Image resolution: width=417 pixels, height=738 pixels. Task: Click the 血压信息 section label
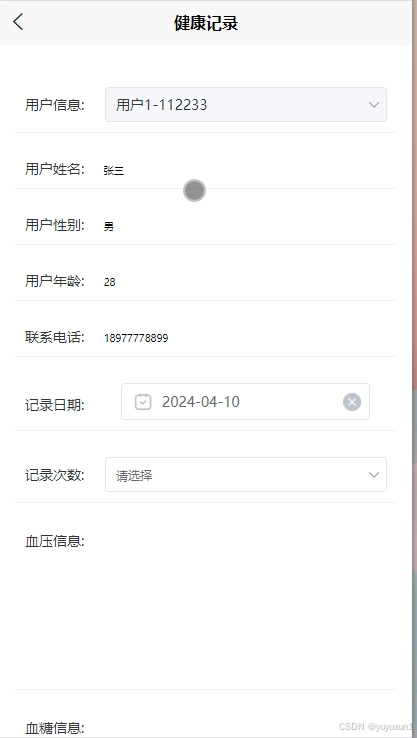[55, 542]
